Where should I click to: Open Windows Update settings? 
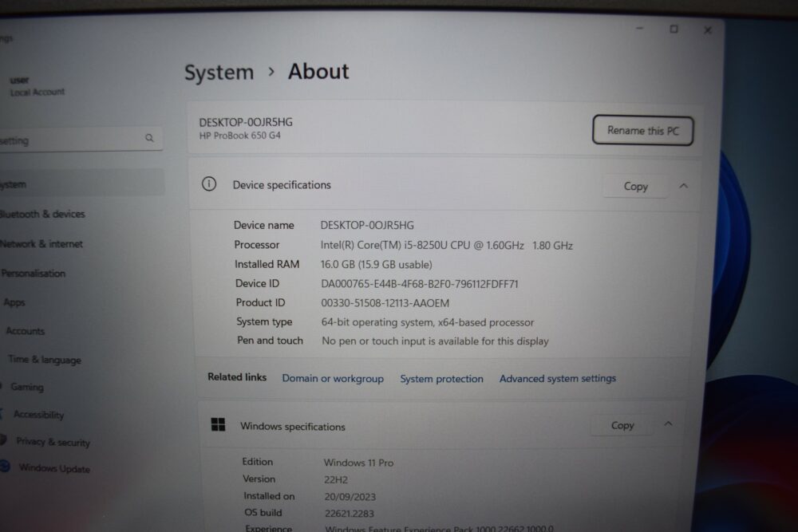tap(54, 468)
